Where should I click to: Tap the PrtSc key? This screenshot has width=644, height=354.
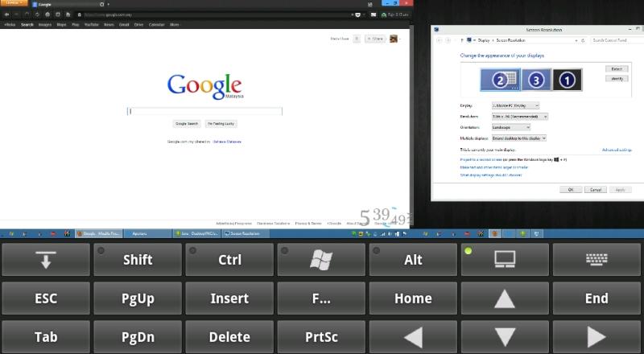point(321,337)
